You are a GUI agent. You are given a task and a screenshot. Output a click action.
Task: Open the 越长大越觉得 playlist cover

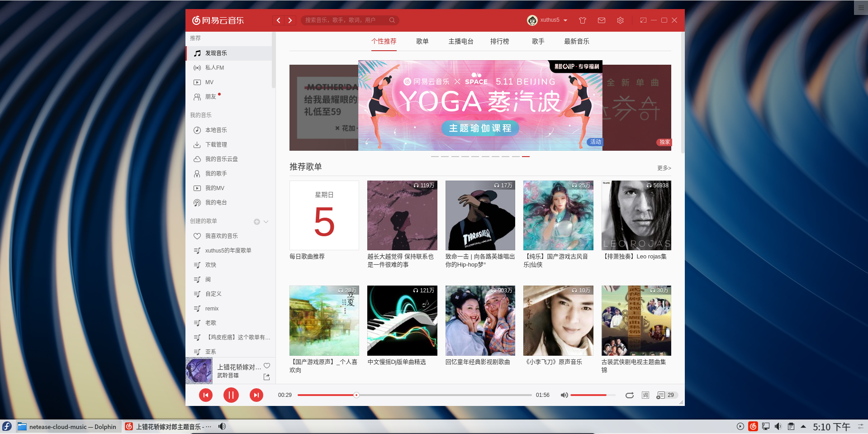point(402,215)
